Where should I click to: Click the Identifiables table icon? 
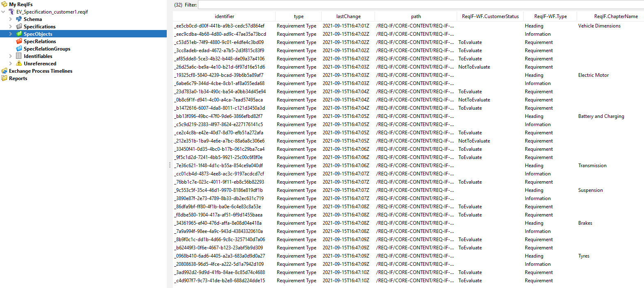(19, 56)
